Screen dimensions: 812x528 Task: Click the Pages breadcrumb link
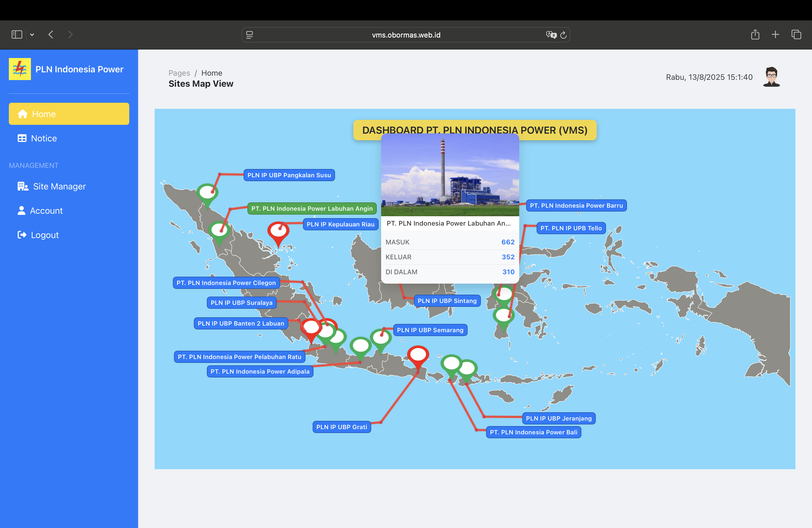pos(179,73)
